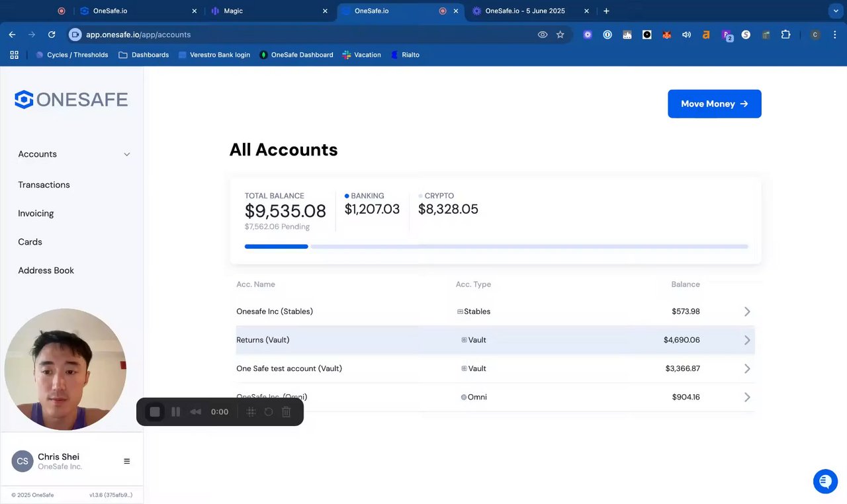
Task: Click the balance progress bar
Action: coord(496,247)
